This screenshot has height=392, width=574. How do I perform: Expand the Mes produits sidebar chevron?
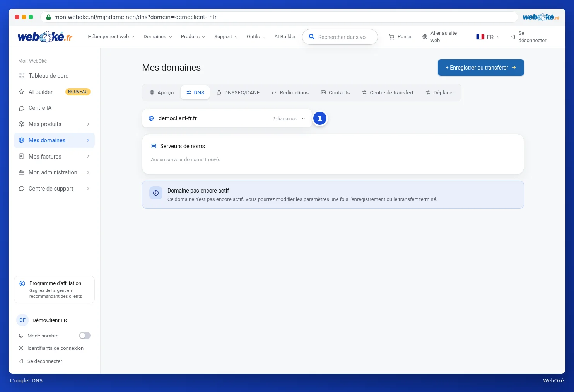point(88,124)
